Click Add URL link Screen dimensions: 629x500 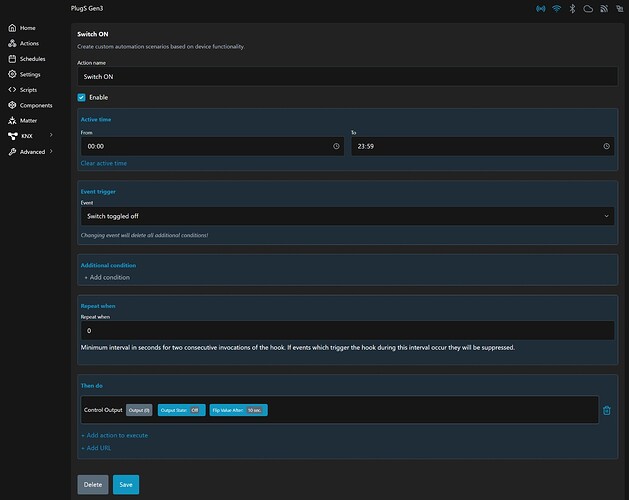coord(96,448)
